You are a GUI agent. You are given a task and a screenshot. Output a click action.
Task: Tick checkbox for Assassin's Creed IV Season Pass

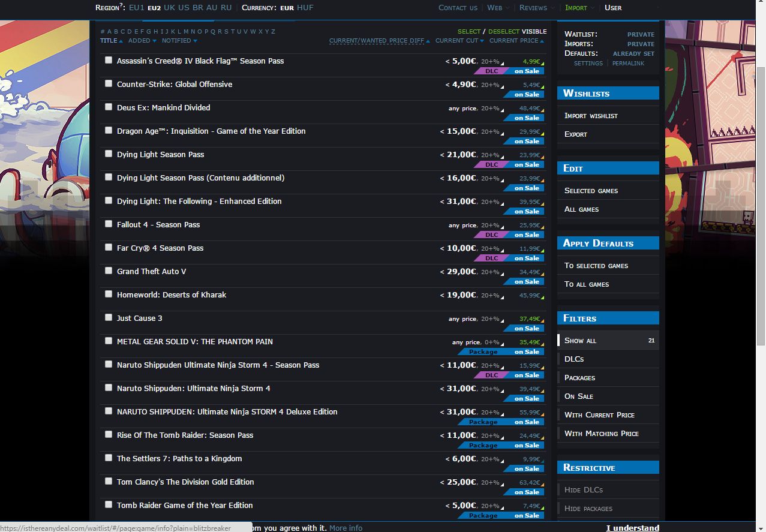[109, 60]
